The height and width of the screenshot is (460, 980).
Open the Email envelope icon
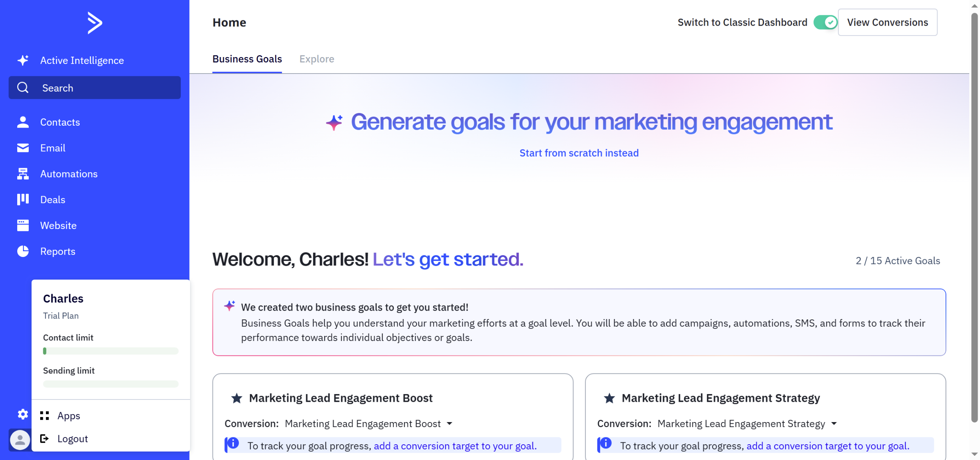click(23, 148)
